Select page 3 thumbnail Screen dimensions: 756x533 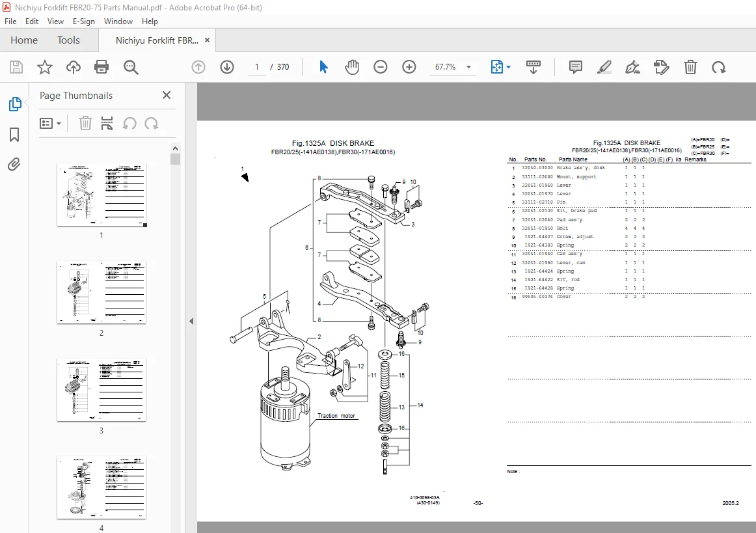pos(101,390)
